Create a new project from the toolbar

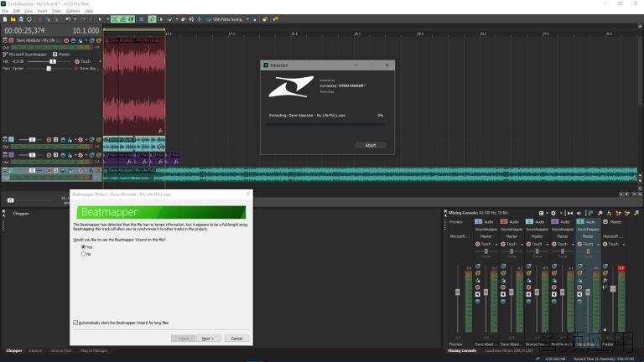5,19
